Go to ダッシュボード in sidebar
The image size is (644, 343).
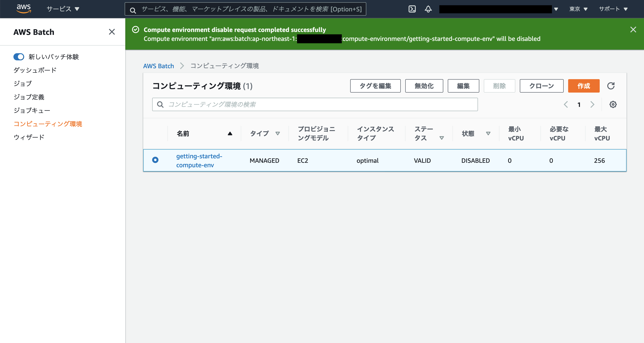pos(35,70)
